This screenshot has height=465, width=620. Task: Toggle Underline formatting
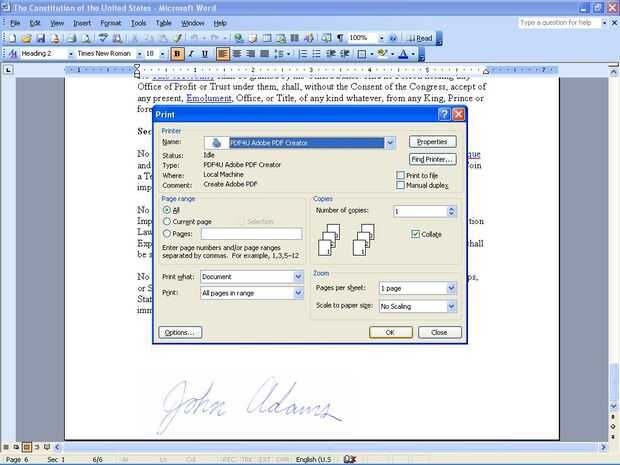[x=204, y=54]
